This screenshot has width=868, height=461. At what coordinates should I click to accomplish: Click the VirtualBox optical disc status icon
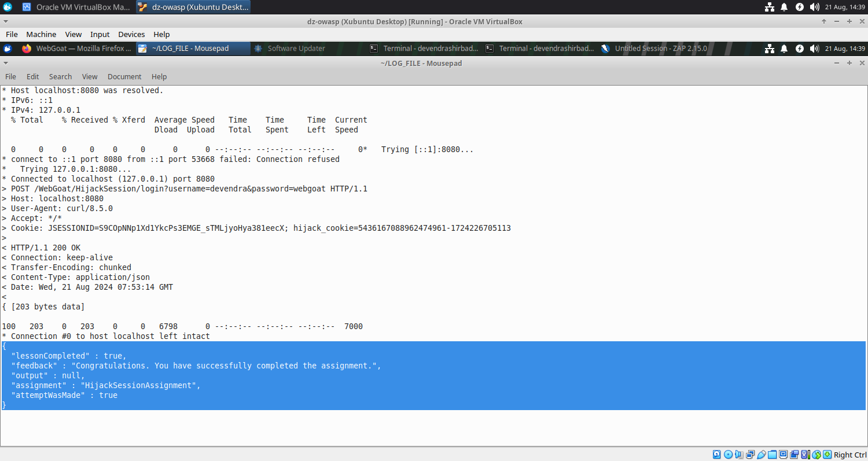tap(728, 455)
